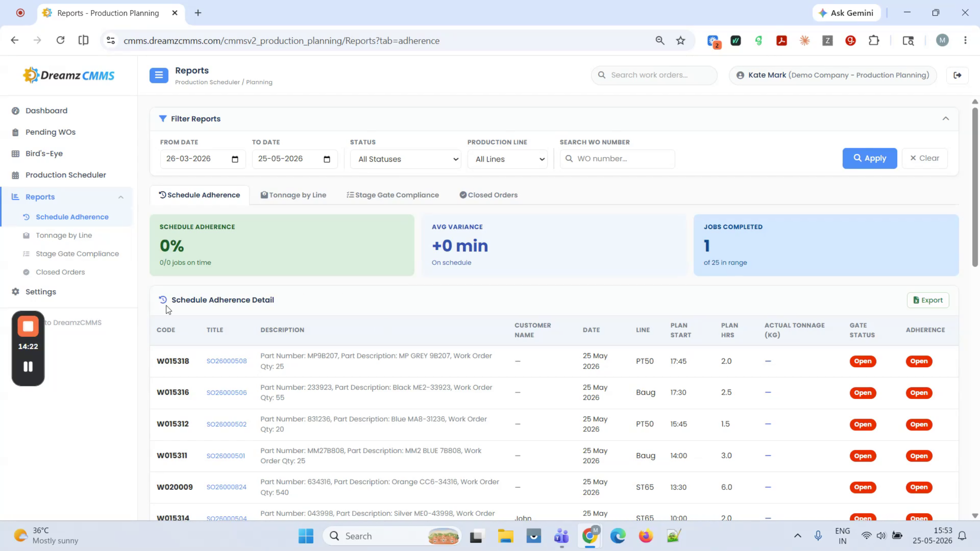Clear the report filters
Viewport: 980px width, 551px height.
coord(925,158)
